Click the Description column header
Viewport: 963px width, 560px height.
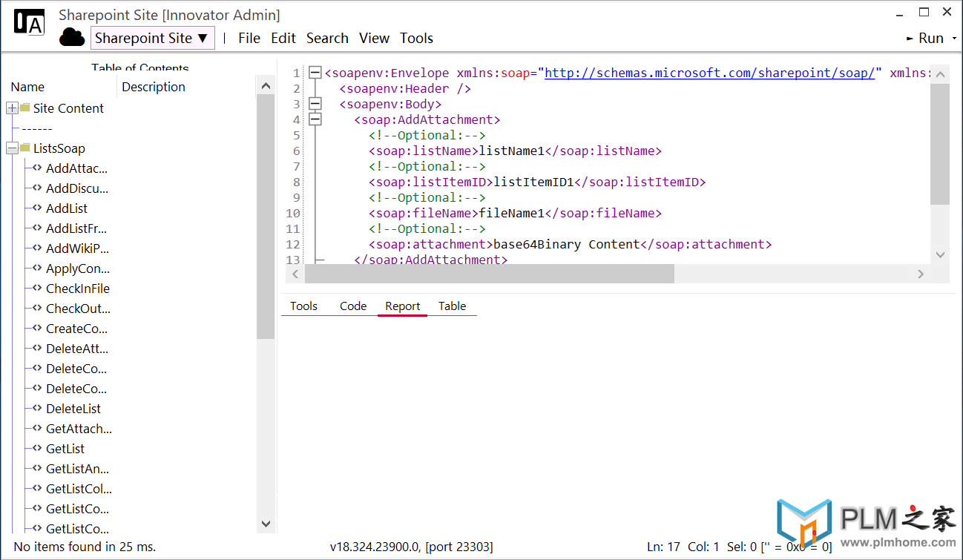(154, 87)
